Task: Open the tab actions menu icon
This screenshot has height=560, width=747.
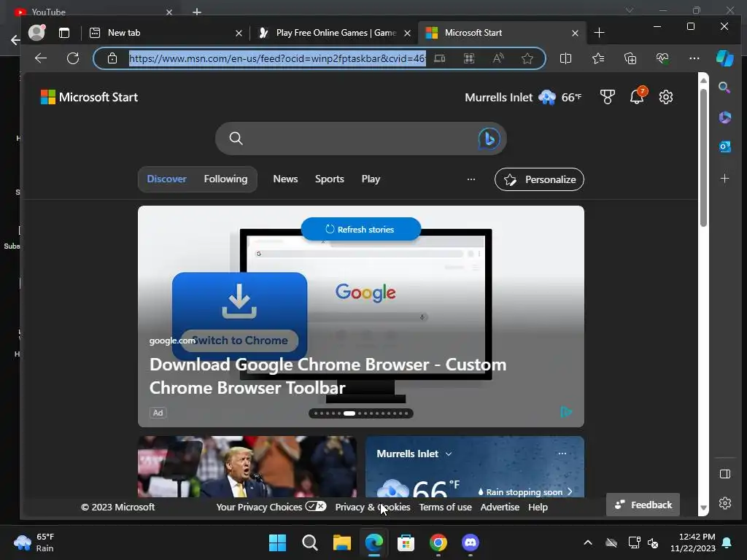Action: (64, 33)
